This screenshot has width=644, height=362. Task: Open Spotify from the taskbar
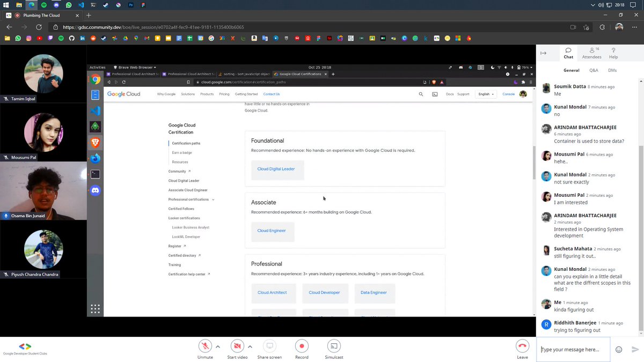[x=44, y=5]
